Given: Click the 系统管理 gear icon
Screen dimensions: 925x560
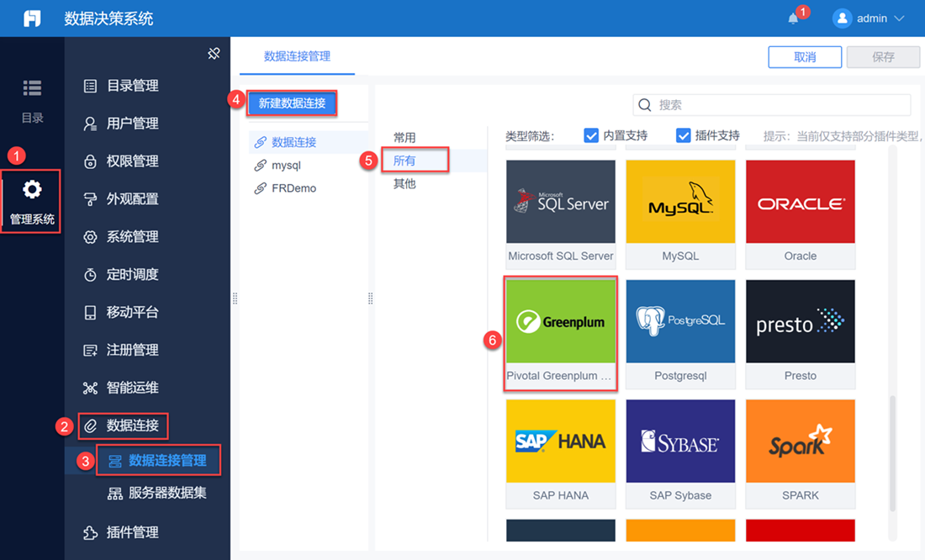Looking at the screenshot, I should pyautogui.click(x=90, y=237).
